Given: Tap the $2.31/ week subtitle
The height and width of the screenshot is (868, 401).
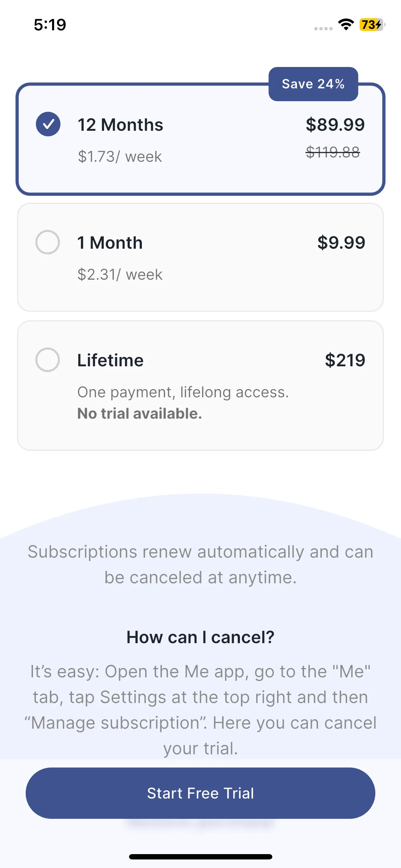Looking at the screenshot, I should point(120,275).
